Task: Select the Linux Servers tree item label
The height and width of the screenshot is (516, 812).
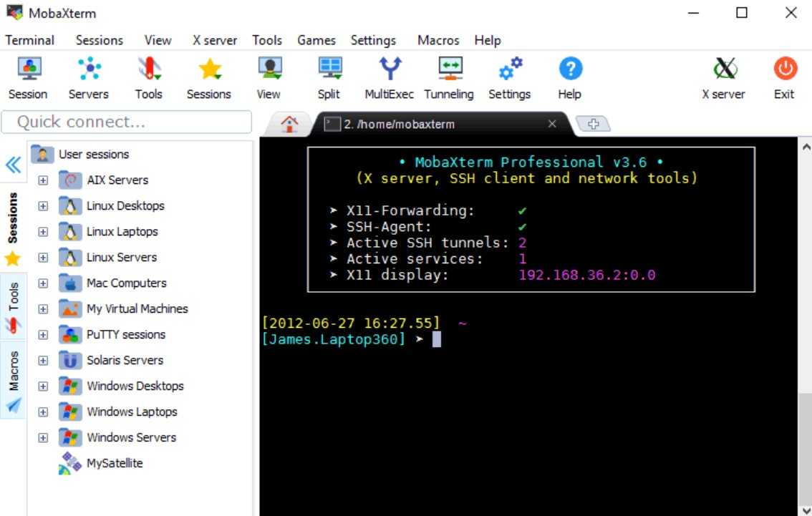Action: point(122,257)
